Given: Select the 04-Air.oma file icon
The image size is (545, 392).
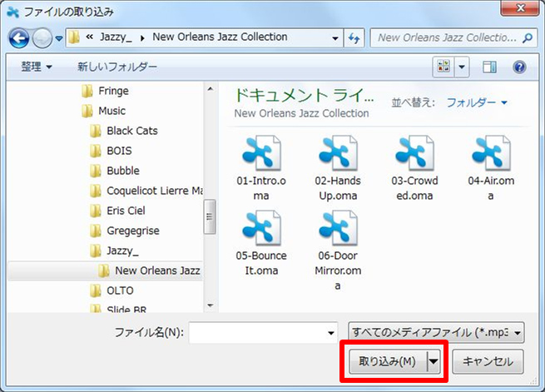Looking at the screenshot, I should click(x=491, y=154).
